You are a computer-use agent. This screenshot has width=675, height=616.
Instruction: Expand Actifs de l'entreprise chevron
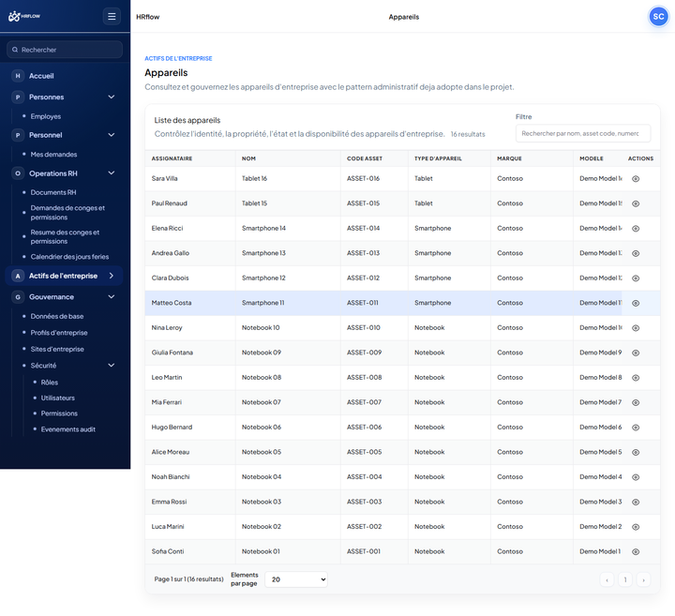point(111,276)
